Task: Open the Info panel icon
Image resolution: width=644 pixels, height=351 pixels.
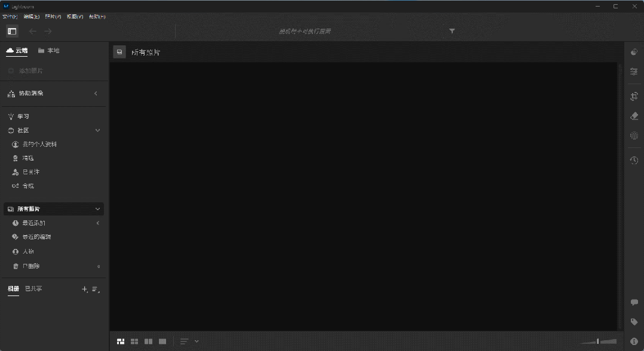Action: pyautogui.click(x=634, y=341)
